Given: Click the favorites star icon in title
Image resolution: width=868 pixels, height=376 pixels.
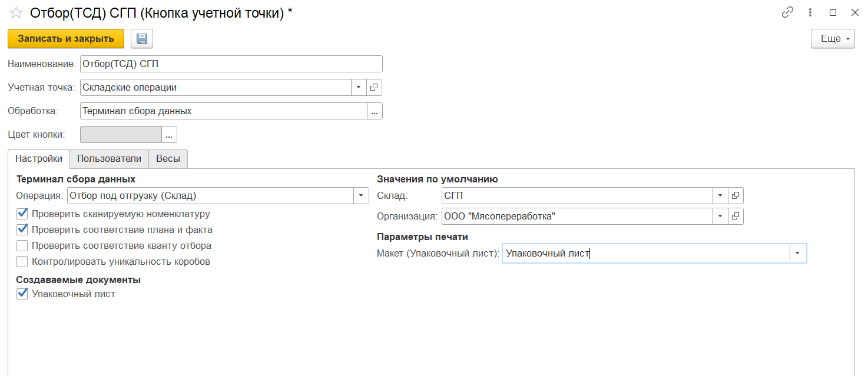Looking at the screenshot, I should coord(16,13).
